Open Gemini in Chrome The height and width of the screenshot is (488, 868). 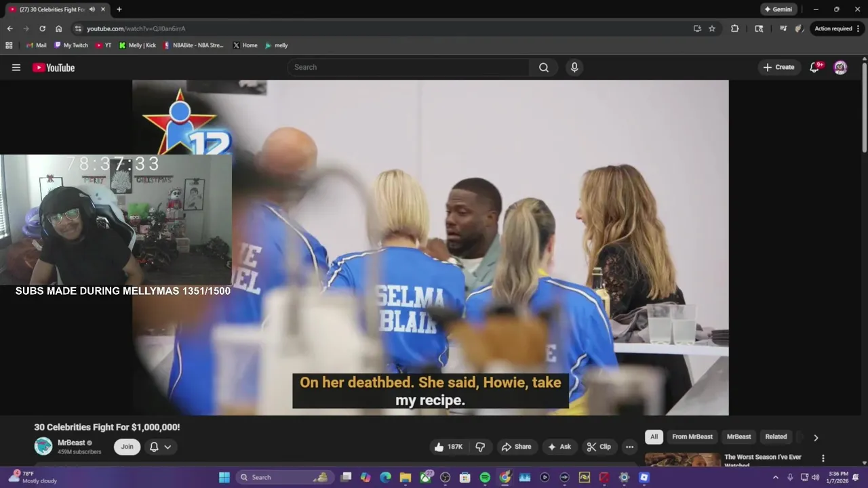coord(777,9)
